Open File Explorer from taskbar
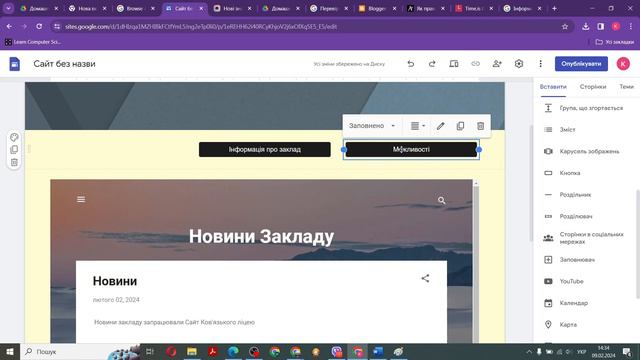640x360 pixels. (x=191, y=351)
